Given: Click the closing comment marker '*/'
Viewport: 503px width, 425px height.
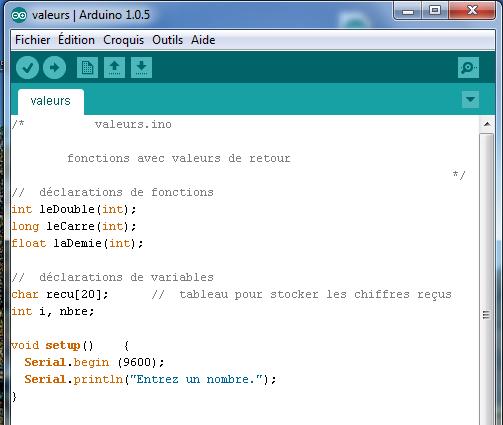Looking at the screenshot, I should pos(459,175).
